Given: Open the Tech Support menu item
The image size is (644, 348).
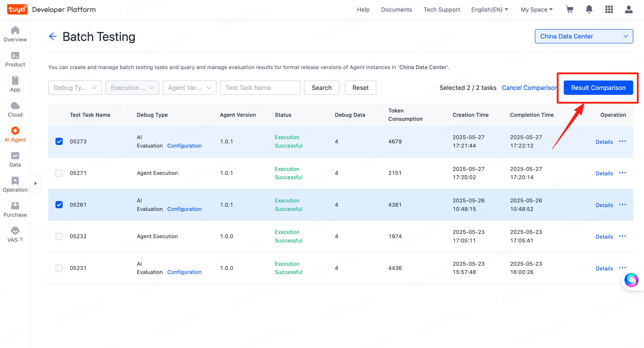Looking at the screenshot, I should point(442,9).
